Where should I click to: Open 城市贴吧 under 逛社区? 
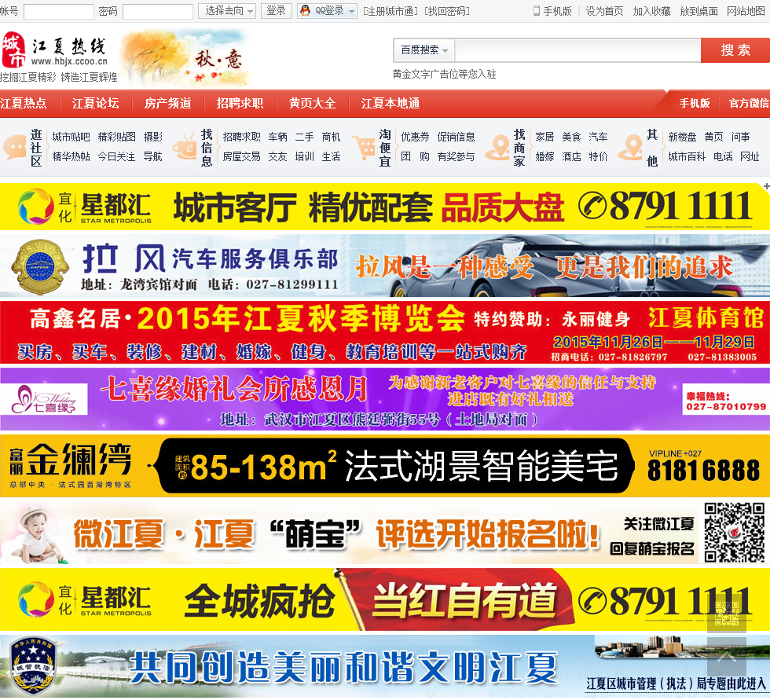point(71,137)
